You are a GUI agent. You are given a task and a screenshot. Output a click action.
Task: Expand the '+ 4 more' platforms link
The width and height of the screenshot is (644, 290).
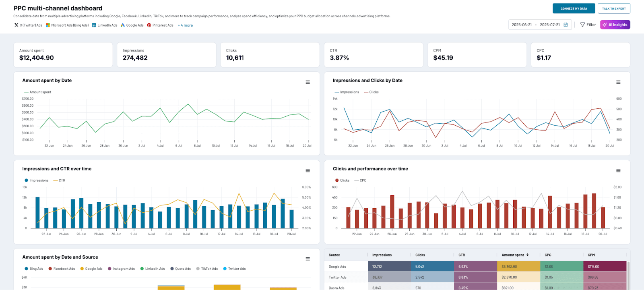(185, 25)
